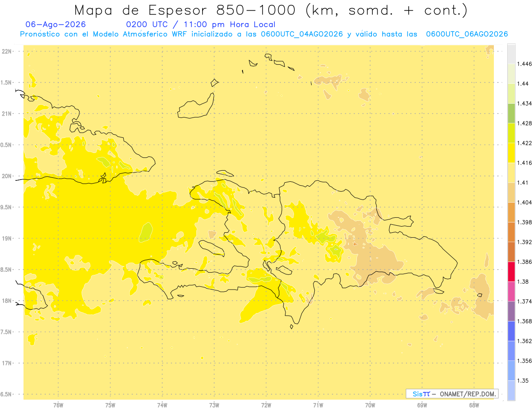The height and width of the screenshot is (411, 532).
Task: Click the 20N latitude label
Action: click(x=7, y=176)
